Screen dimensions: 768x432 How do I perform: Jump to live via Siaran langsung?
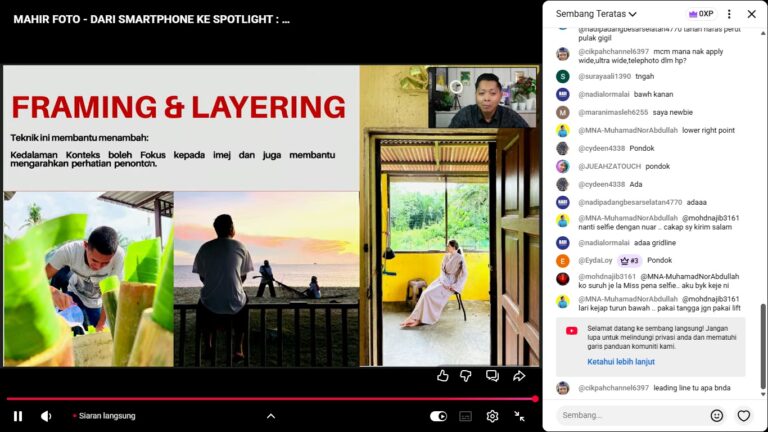tap(106, 416)
